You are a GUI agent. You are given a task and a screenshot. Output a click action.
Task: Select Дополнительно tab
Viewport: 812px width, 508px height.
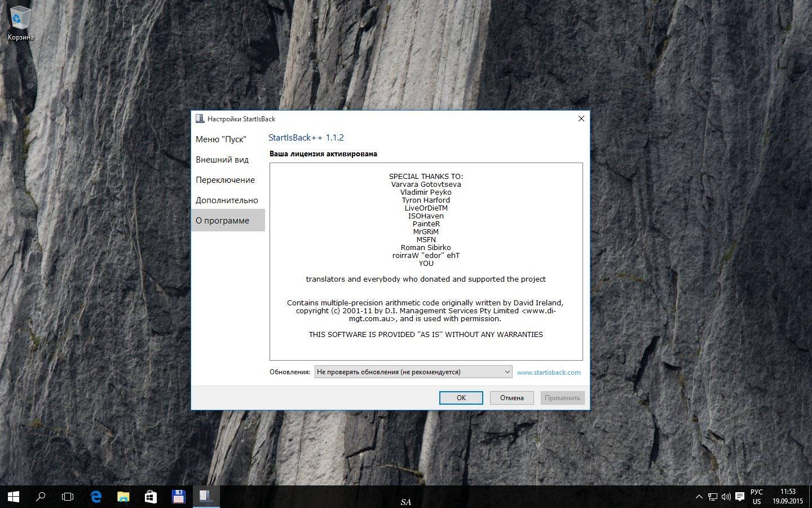point(228,200)
